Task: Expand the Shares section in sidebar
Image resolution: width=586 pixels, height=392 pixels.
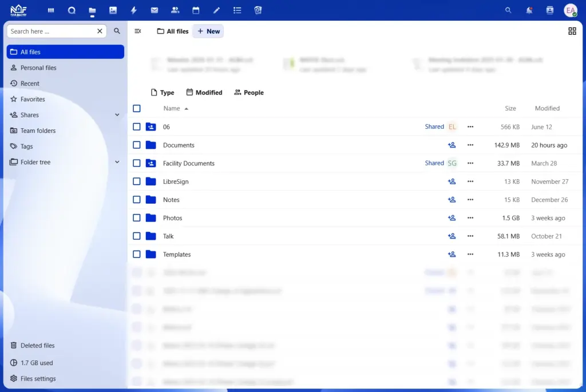Action: click(x=117, y=115)
